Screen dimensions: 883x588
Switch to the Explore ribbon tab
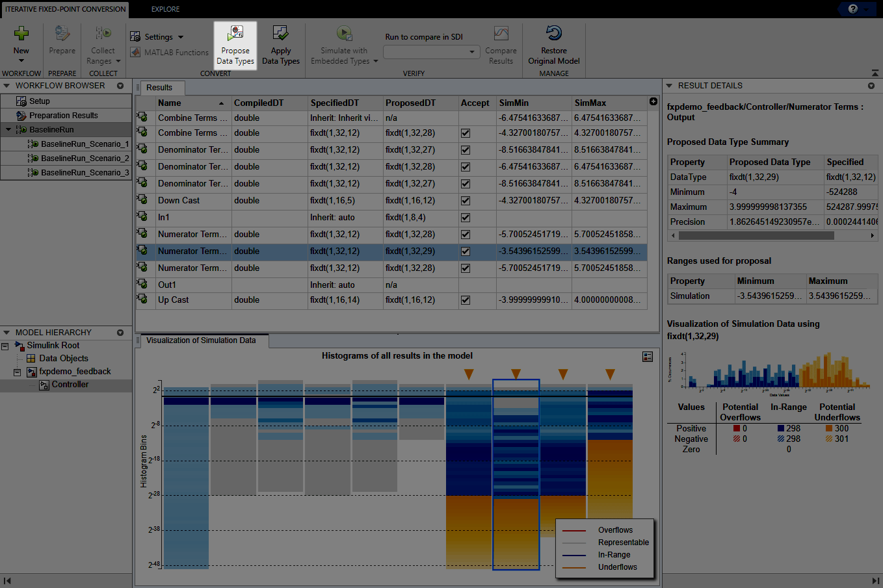[x=165, y=9]
